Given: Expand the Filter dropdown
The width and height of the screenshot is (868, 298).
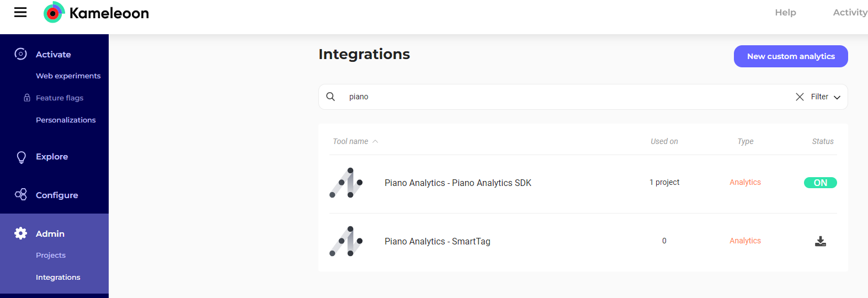Looking at the screenshot, I should tap(826, 97).
